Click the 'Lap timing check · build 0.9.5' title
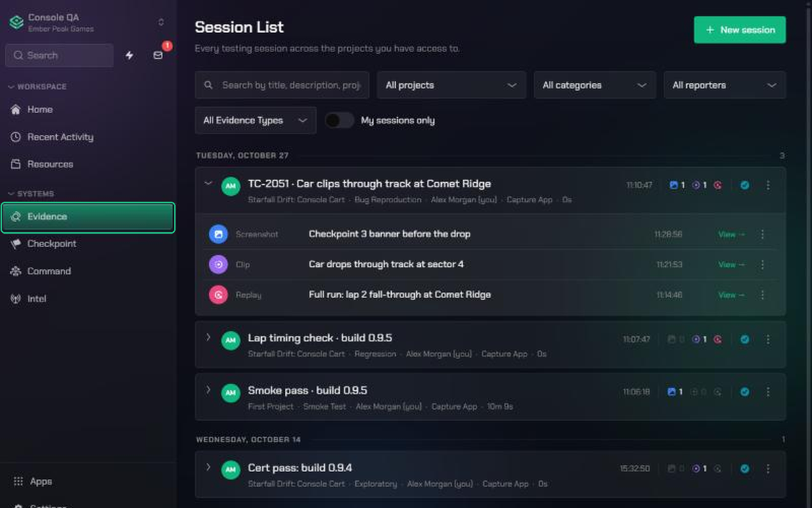The width and height of the screenshot is (812, 508). (320, 338)
